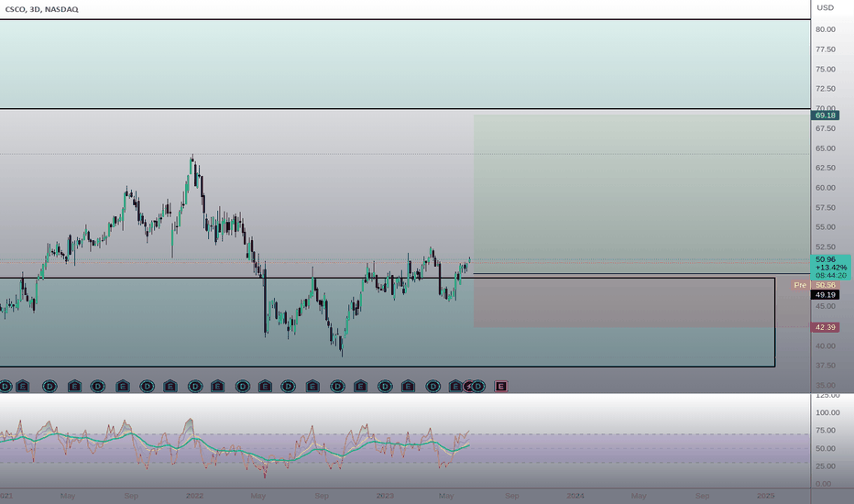Click the 57.50 price axis label
Viewport: 854px width, 504px height.
[x=825, y=208]
